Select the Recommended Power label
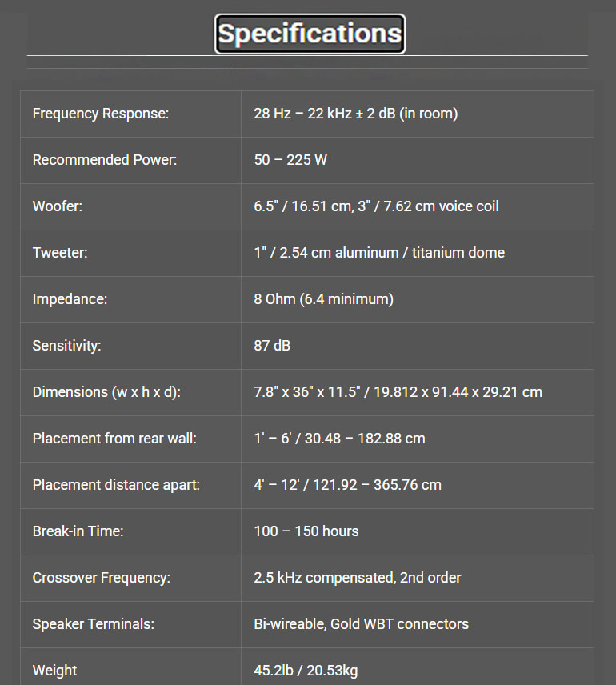The width and height of the screenshot is (616, 685). (105, 160)
